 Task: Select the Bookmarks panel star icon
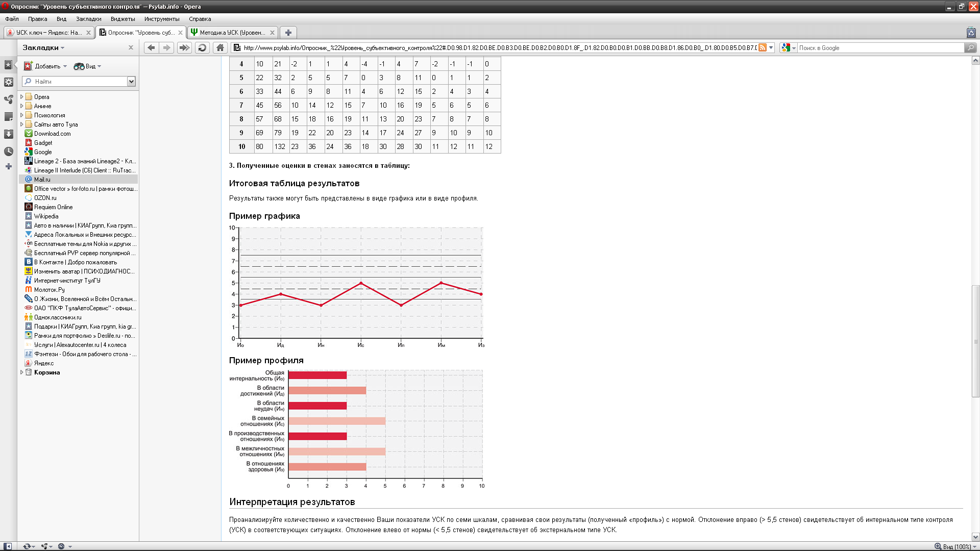tap(8, 65)
